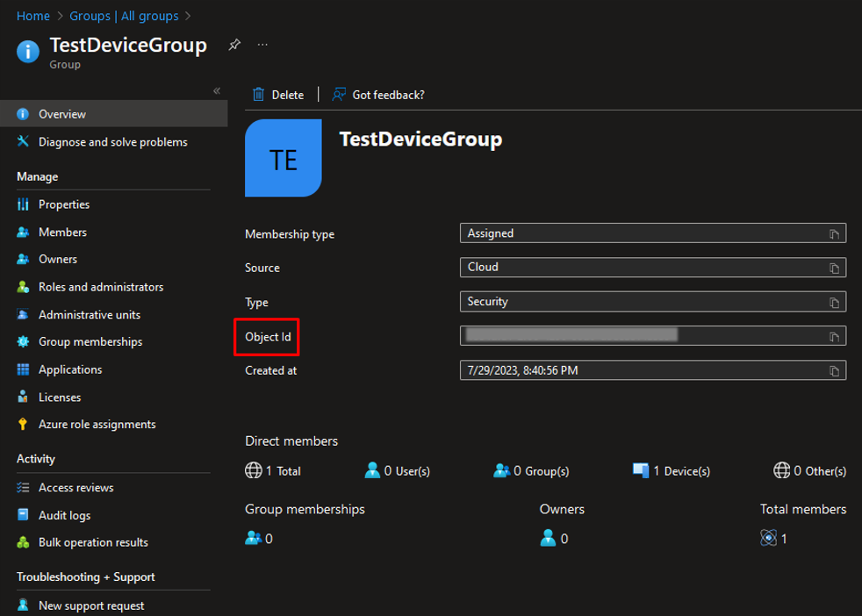Copy the Object Id value
The image size is (862, 616).
point(834,337)
